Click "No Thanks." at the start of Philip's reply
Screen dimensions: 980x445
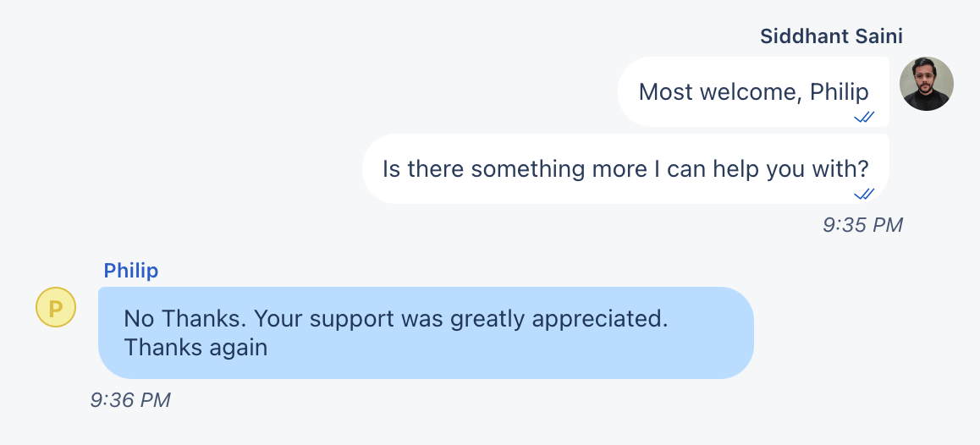click(184, 320)
